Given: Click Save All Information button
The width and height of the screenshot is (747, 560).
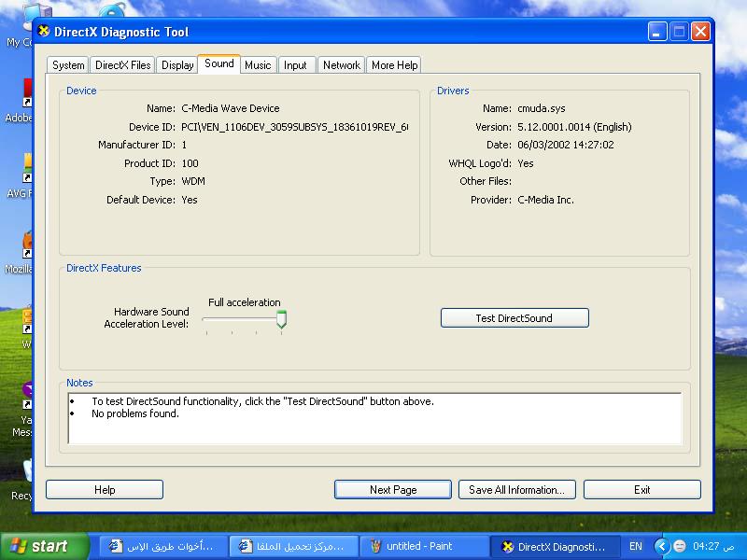Looking at the screenshot, I should [517, 489].
